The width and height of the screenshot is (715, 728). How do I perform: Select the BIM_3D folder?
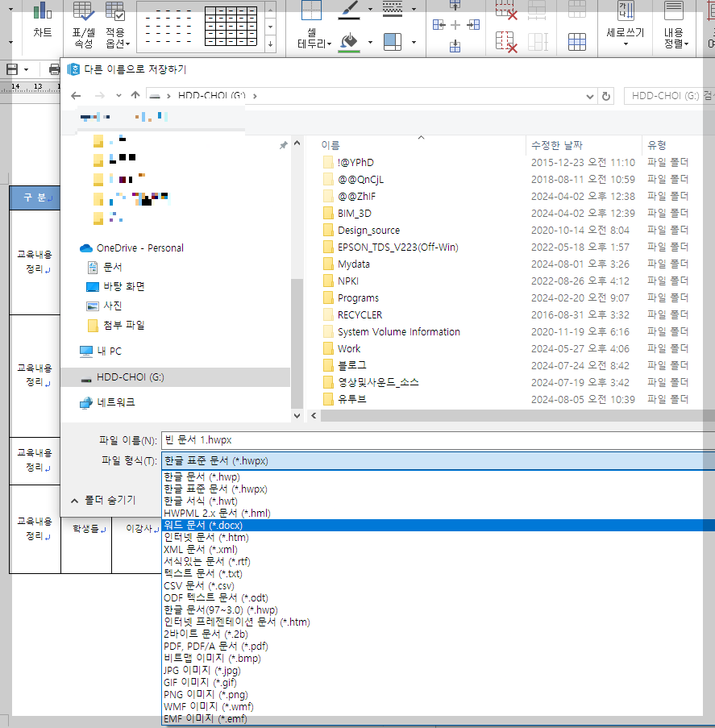click(x=354, y=213)
